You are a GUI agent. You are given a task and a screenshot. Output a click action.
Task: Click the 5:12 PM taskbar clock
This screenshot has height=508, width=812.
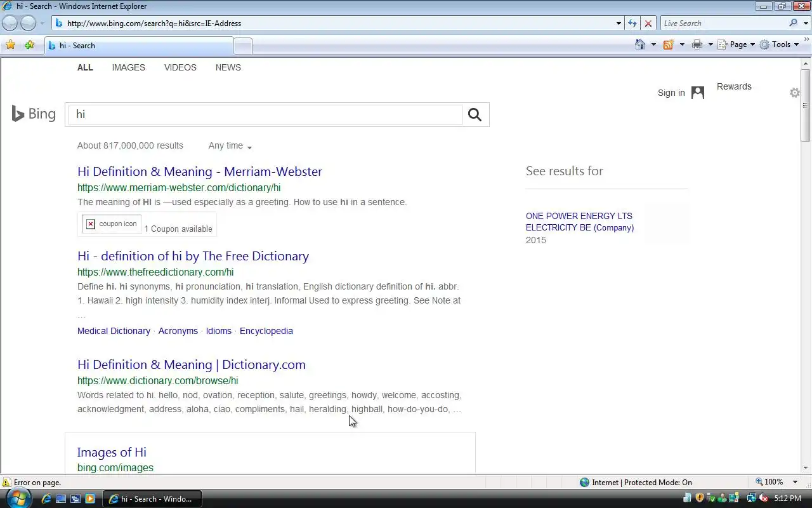[x=787, y=499]
